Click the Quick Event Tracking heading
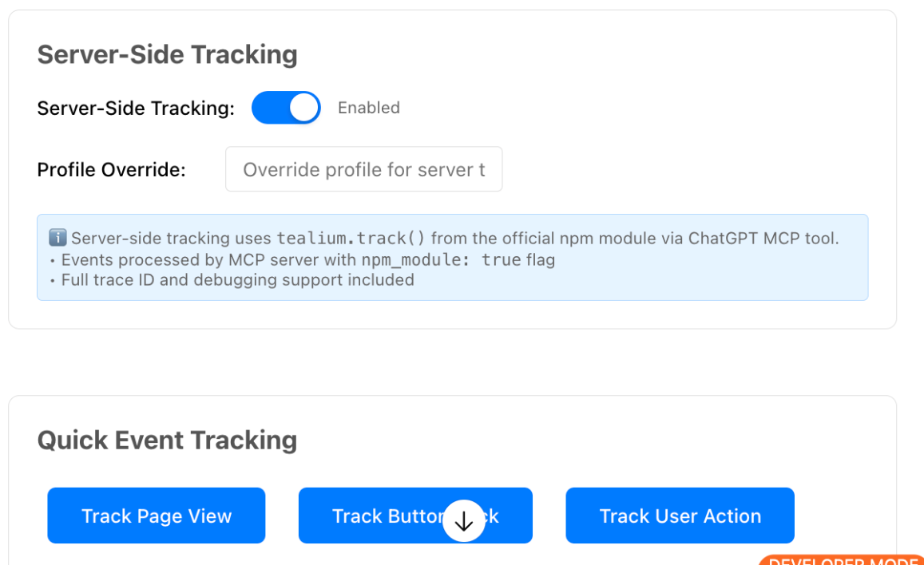This screenshot has width=924, height=565. 167,440
